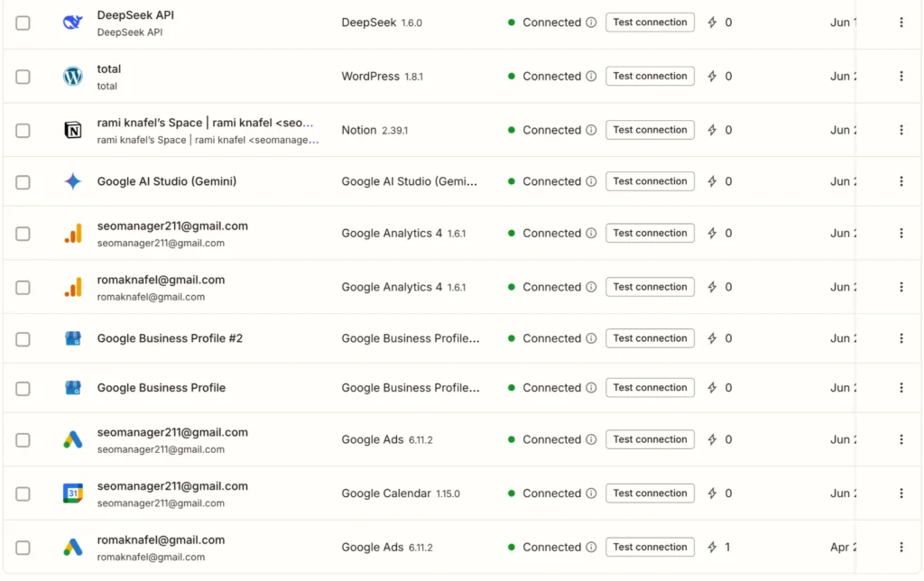Click "Google Analytics 4" text in romaknafel row
924x581 pixels.
pos(392,287)
